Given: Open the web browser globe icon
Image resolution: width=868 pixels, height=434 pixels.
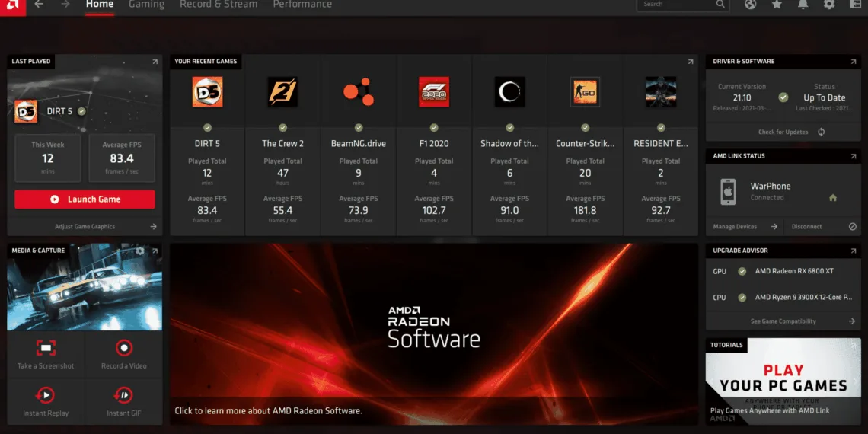Looking at the screenshot, I should (750, 5).
